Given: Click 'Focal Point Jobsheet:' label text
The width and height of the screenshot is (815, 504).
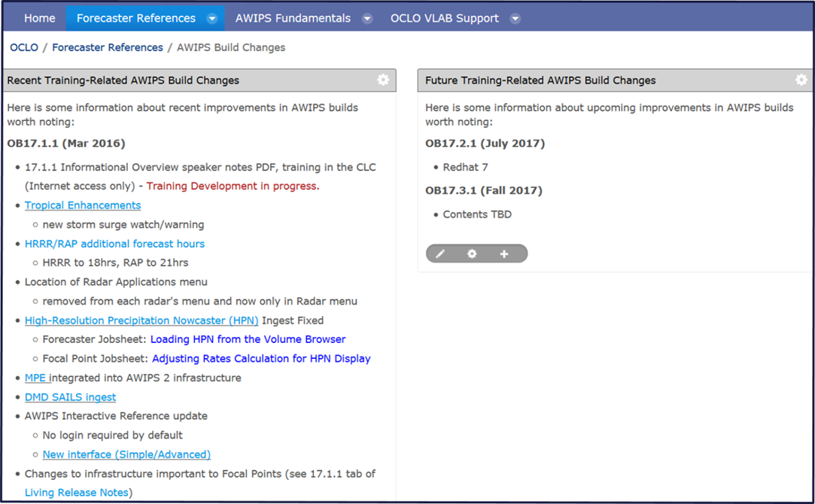Looking at the screenshot, I should [x=95, y=359].
